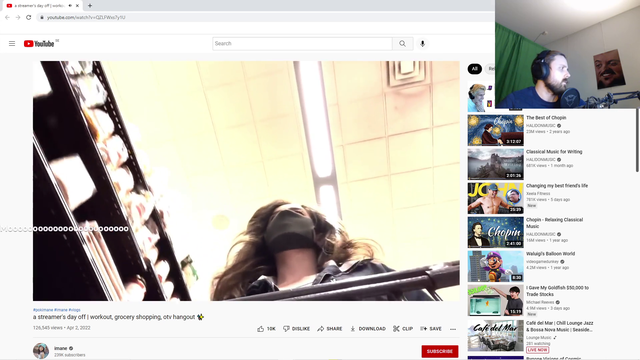
Task: Open the #vlogs hashtag link
Action: (x=74, y=310)
